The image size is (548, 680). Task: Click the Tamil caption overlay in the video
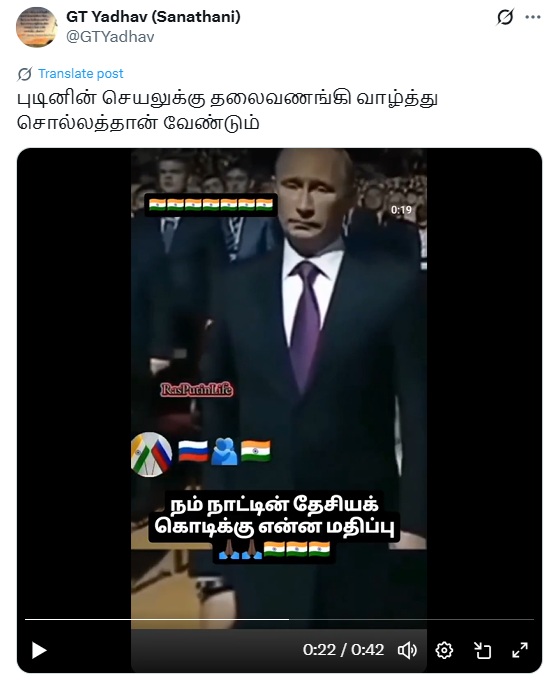[x=274, y=527]
